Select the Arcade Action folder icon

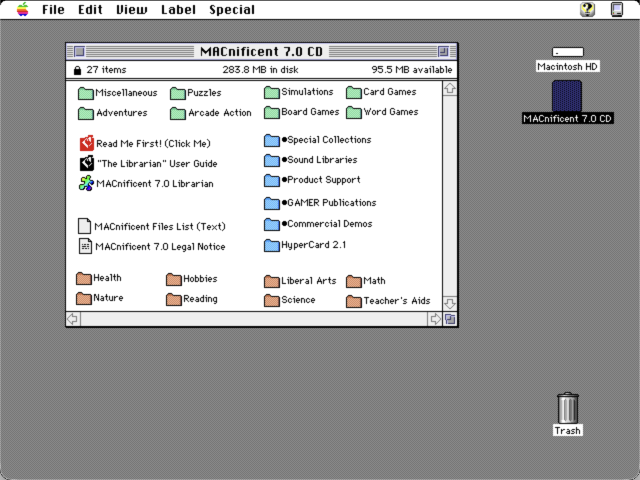click(178, 113)
